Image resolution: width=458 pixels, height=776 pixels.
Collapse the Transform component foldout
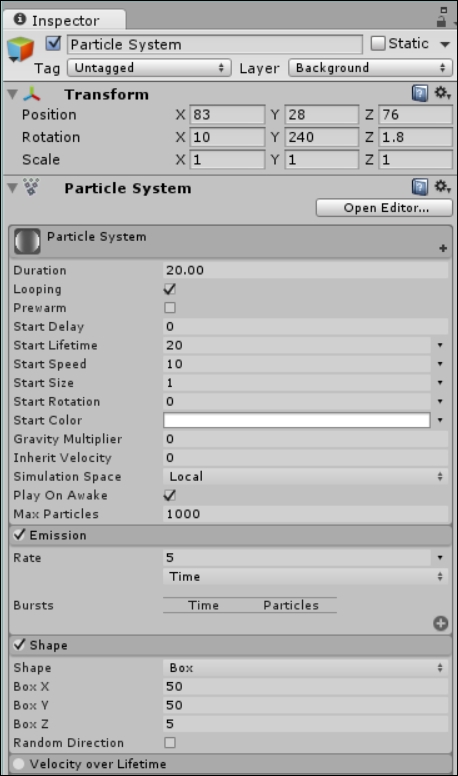click(x=13, y=94)
